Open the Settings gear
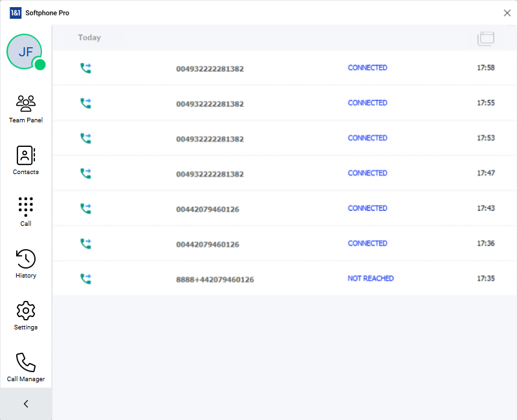This screenshot has height=420, width=517. coord(26,316)
